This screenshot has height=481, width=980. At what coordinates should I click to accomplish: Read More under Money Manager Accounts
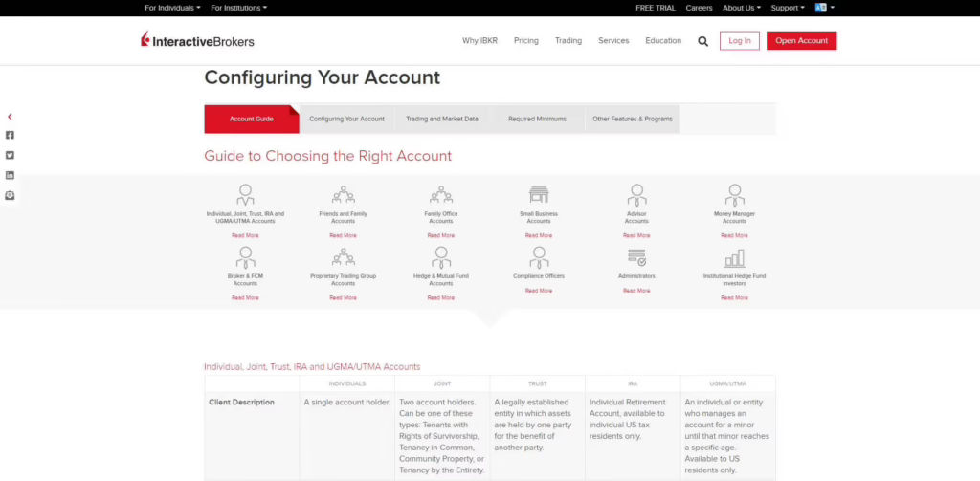[x=734, y=235]
